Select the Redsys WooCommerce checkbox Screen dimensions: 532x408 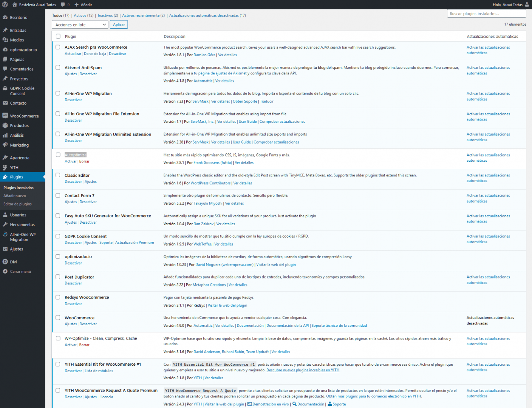click(x=58, y=297)
